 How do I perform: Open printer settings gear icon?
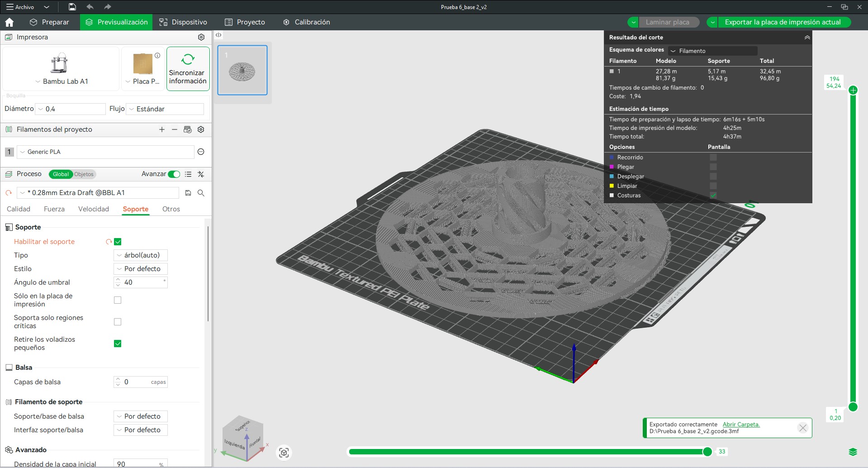(x=201, y=37)
